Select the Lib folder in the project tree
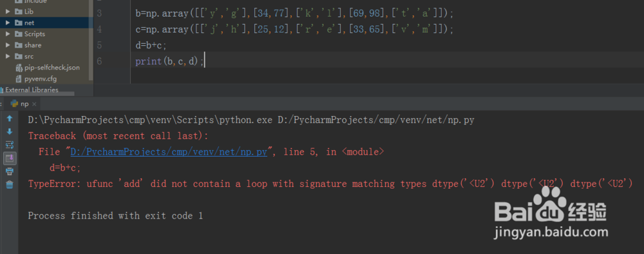The width and height of the screenshot is (644, 254). 29,12
